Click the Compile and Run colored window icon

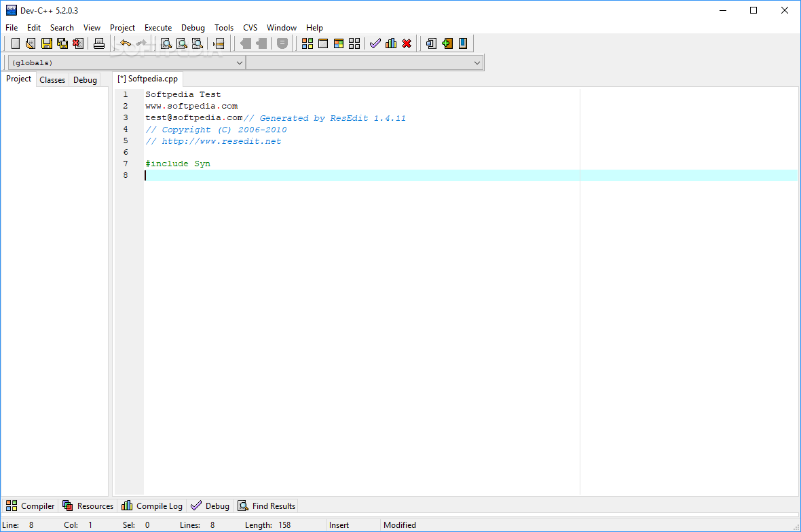[x=339, y=43]
